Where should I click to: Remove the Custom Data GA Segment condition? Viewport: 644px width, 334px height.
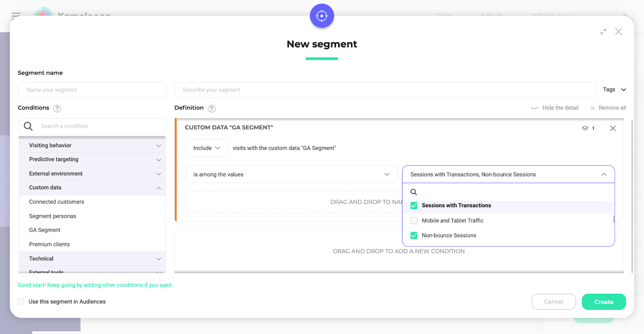click(613, 128)
